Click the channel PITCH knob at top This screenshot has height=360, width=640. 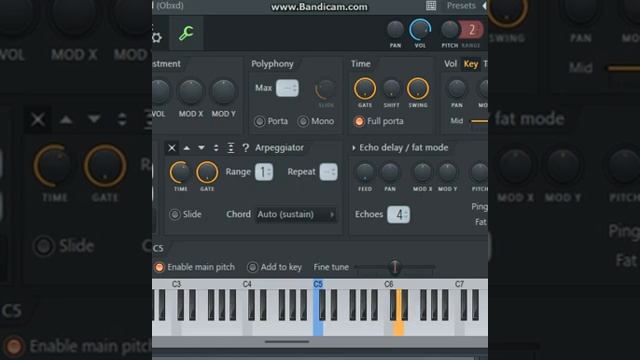click(449, 30)
